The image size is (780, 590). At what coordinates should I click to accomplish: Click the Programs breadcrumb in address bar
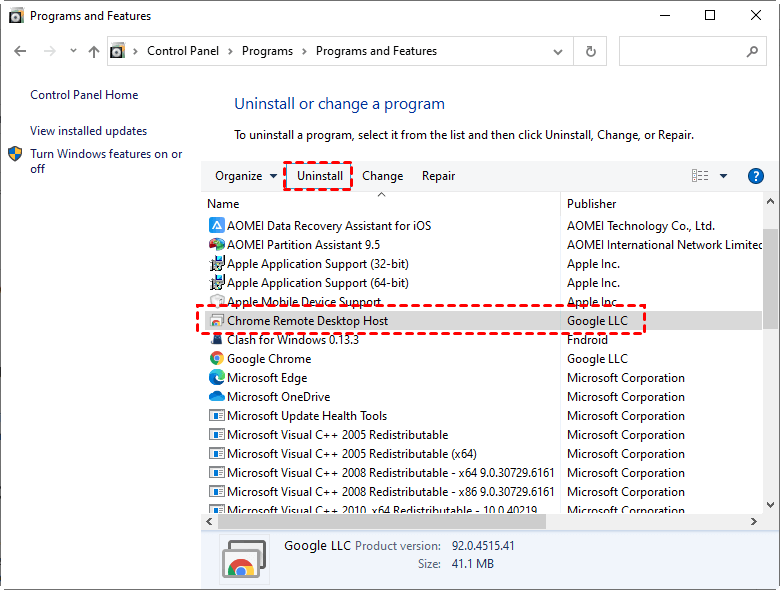(x=267, y=51)
